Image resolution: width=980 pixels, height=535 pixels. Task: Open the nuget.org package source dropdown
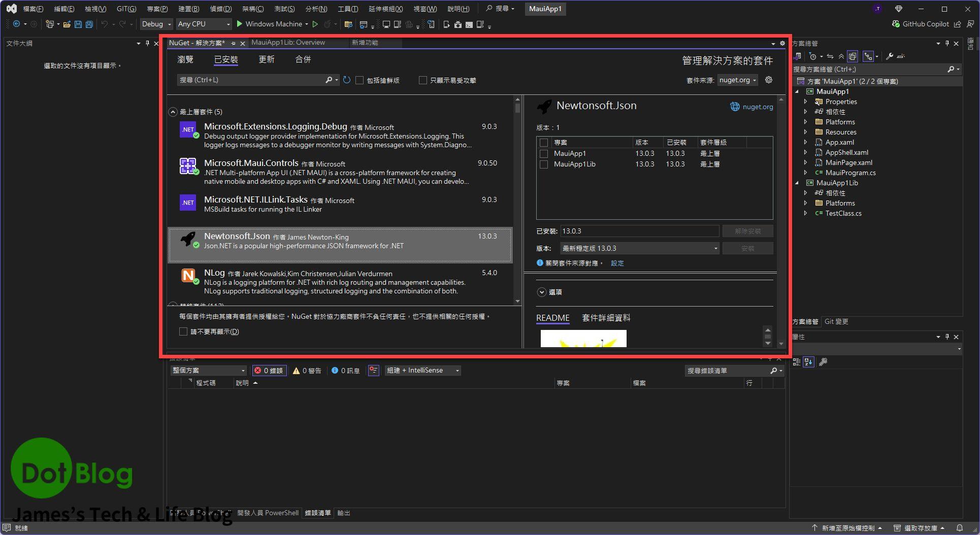coord(738,80)
